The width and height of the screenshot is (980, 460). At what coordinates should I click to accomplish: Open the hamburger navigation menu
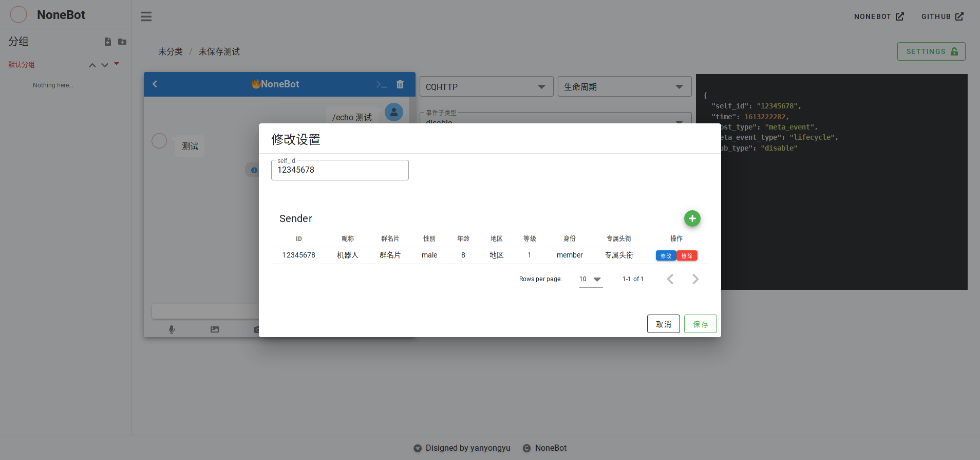[146, 16]
